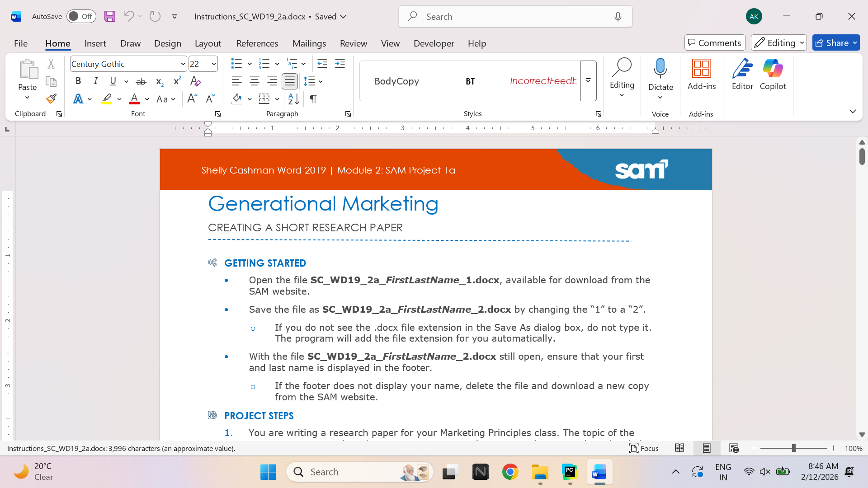The image size is (868, 488).
Task: Switch to Print Layout view
Action: tap(707, 448)
